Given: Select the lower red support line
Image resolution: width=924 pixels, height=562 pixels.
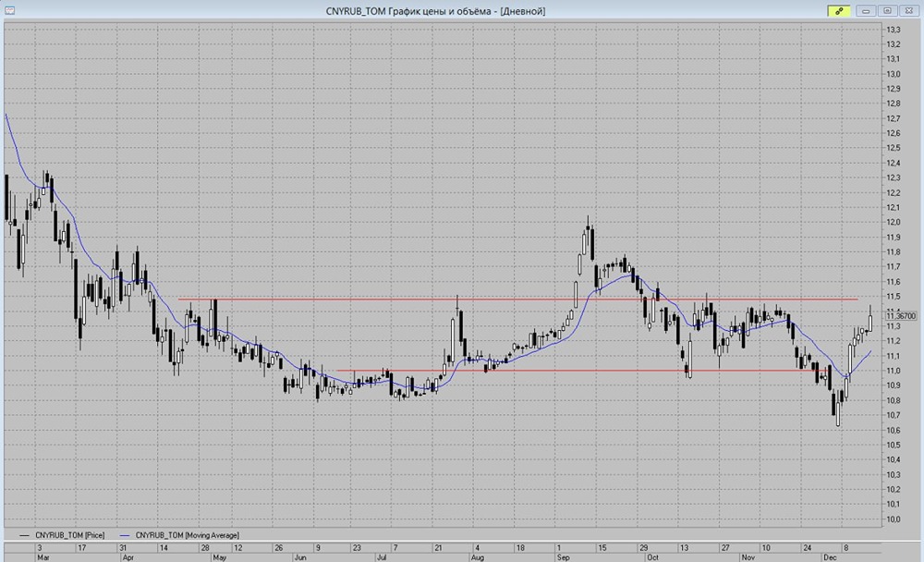Looking at the screenshot, I should (601, 371).
